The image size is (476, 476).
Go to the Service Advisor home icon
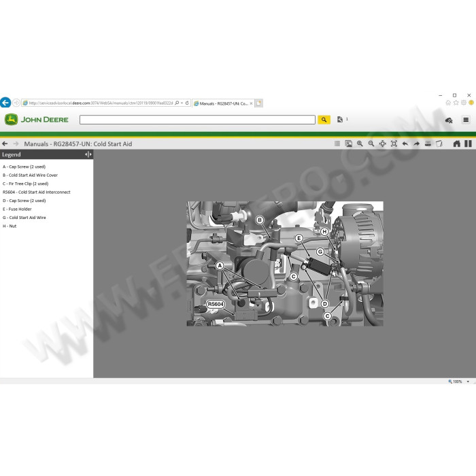pyautogui.click(x=456, y=143)
